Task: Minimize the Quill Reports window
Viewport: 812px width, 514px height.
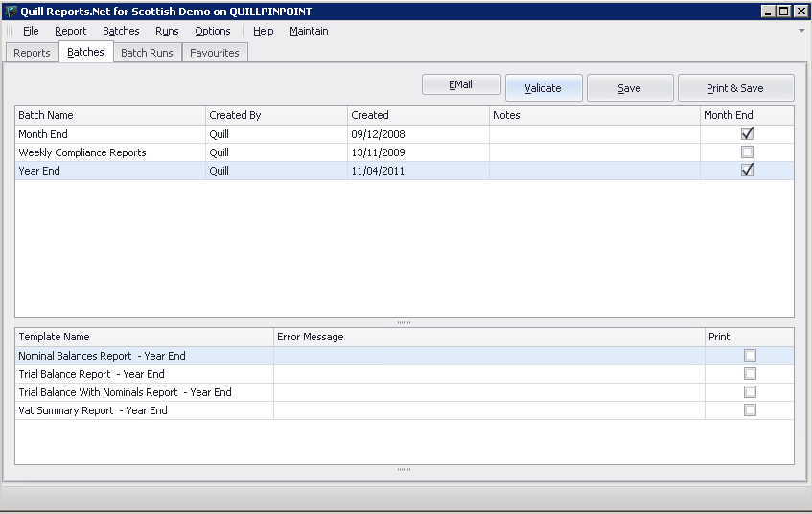Action: (769, 11)
